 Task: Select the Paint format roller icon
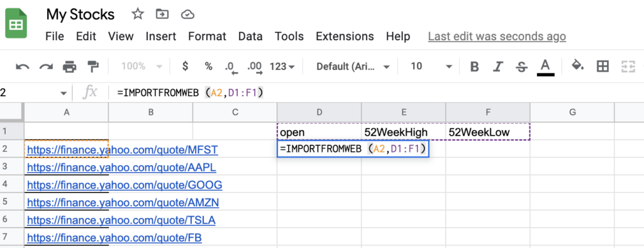(93, 67)
